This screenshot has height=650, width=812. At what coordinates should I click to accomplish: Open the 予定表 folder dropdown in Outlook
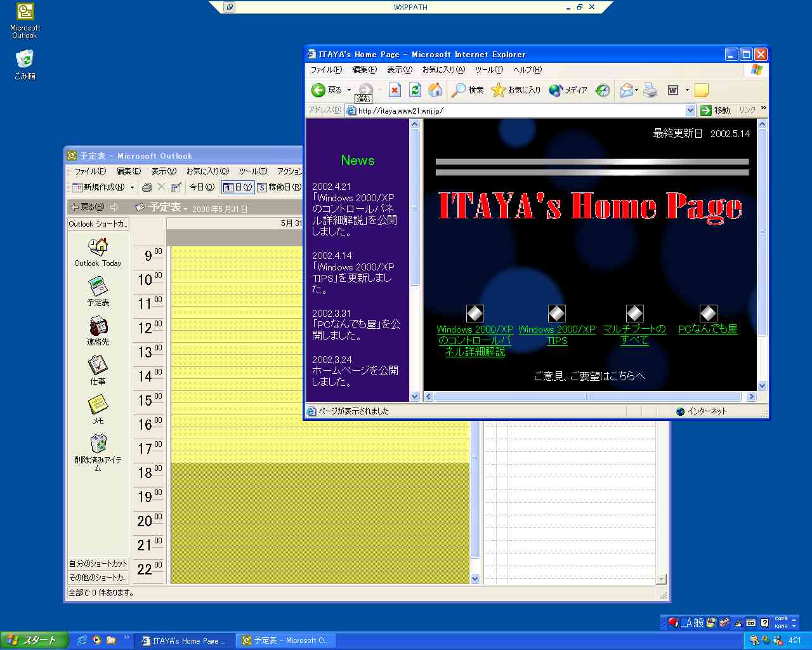(185, 209)
